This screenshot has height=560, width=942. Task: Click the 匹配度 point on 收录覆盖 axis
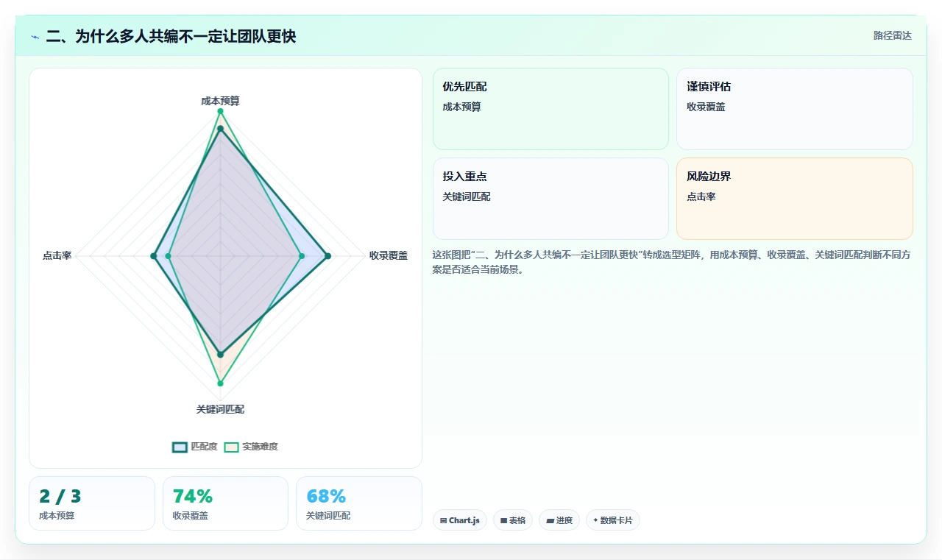click(x=327, y=256)
